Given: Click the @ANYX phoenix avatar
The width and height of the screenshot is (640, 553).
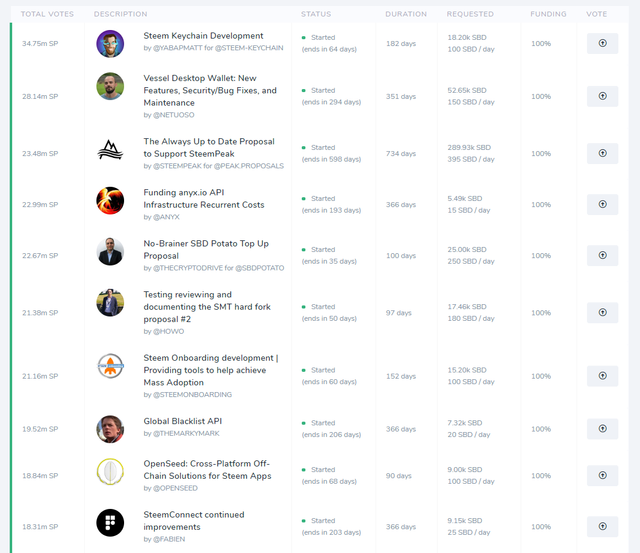Looking at the screenshot, I should (110, 201).
